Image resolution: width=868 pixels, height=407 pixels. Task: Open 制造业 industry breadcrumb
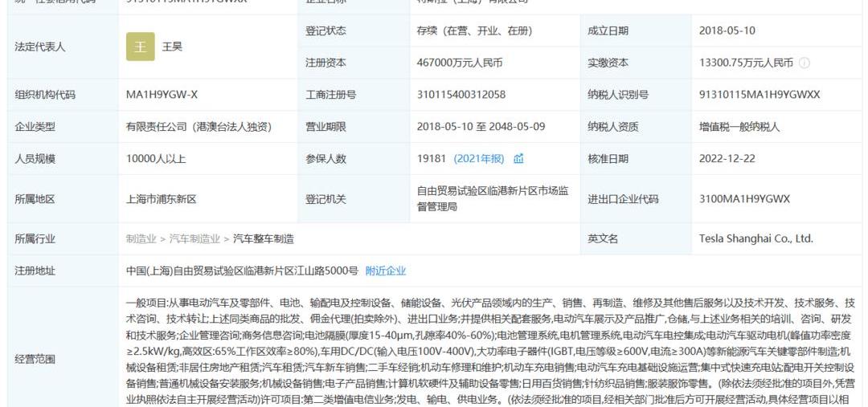click(x=141, y=239)
